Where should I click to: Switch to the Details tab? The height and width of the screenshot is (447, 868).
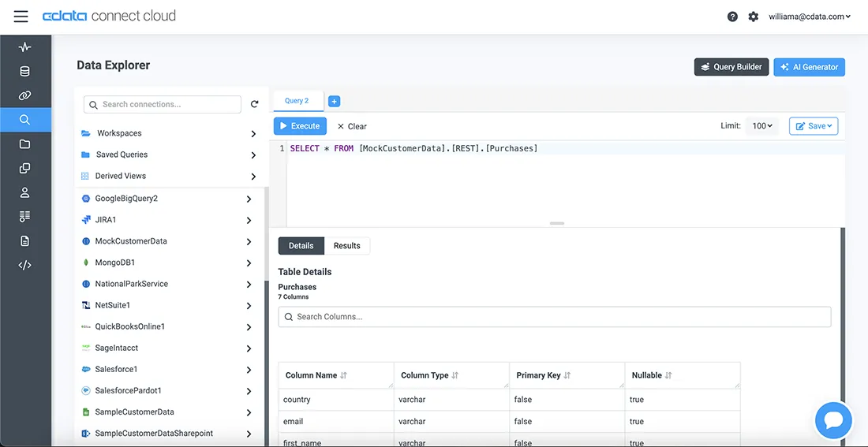301,246
